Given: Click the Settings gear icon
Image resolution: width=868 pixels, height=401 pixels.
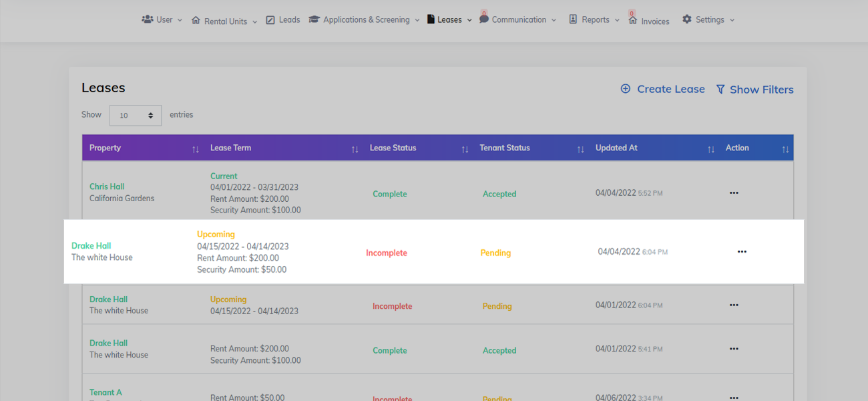Looking at the screenshot, I should tap(687, 19).
